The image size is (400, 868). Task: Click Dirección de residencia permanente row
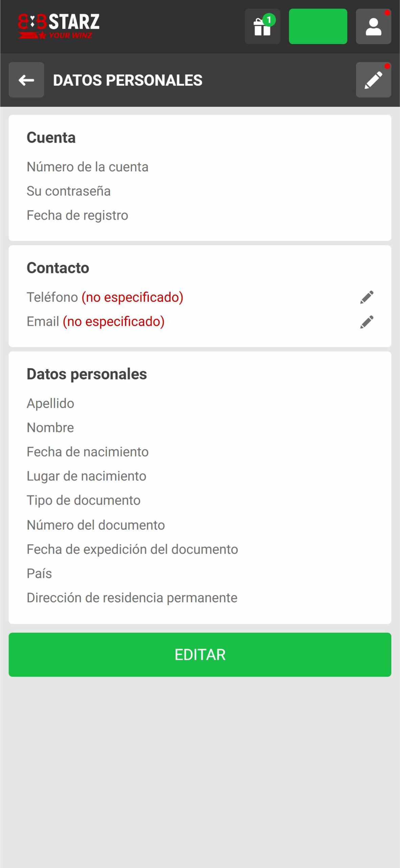(x=132, y=598)
